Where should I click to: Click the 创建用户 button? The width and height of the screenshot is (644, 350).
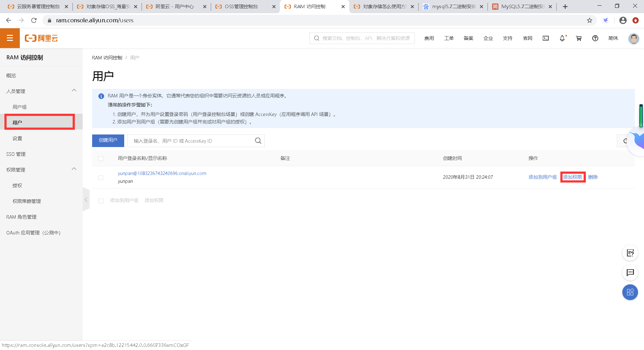pyautogui.click(x=108, y=140)
